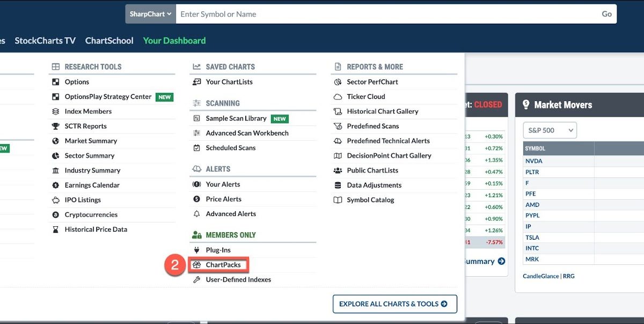
Task: Click the Market Summary globe icon
Action: [55, 141]
